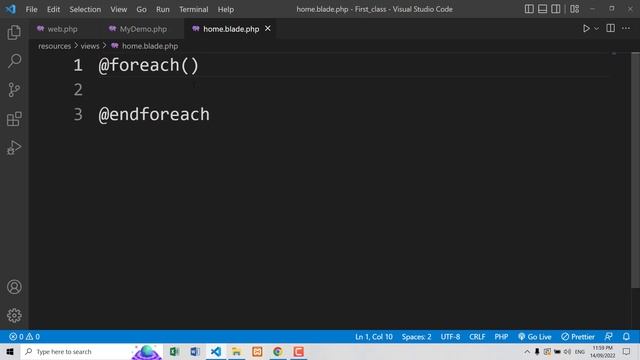Click home.blade.php breadcrumb item
Screen dimensions: 640x360
coord(144,46)
